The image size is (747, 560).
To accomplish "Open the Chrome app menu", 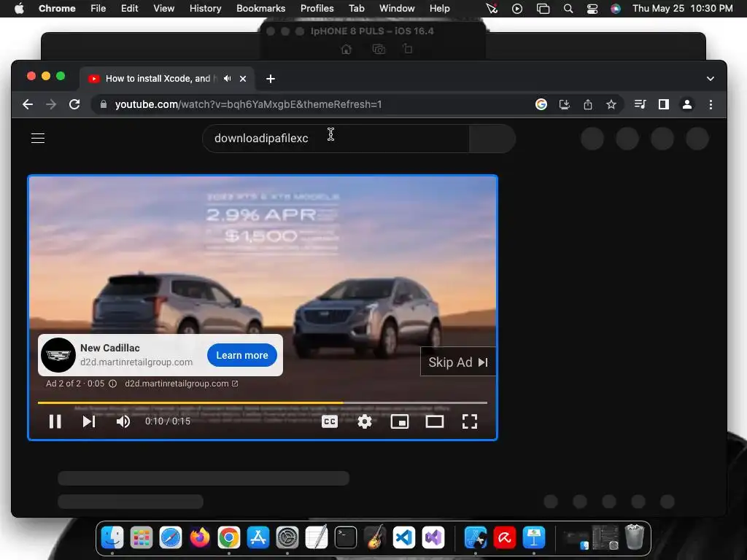I will coord(57,8).
